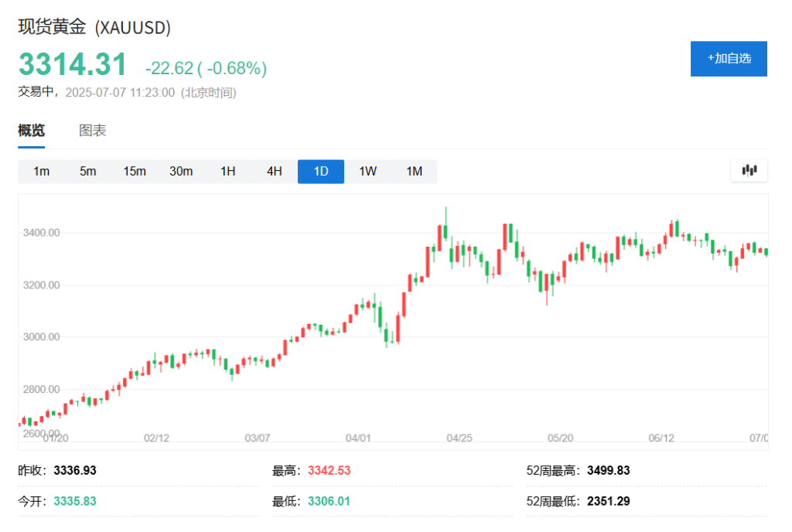Switch to weekly 1W candles
This screenshot has width=792, height=532.
coord(367,172)
